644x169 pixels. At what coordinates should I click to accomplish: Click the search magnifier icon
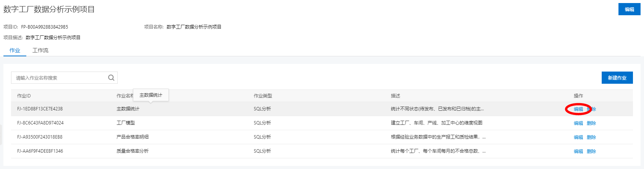point(111,78)
